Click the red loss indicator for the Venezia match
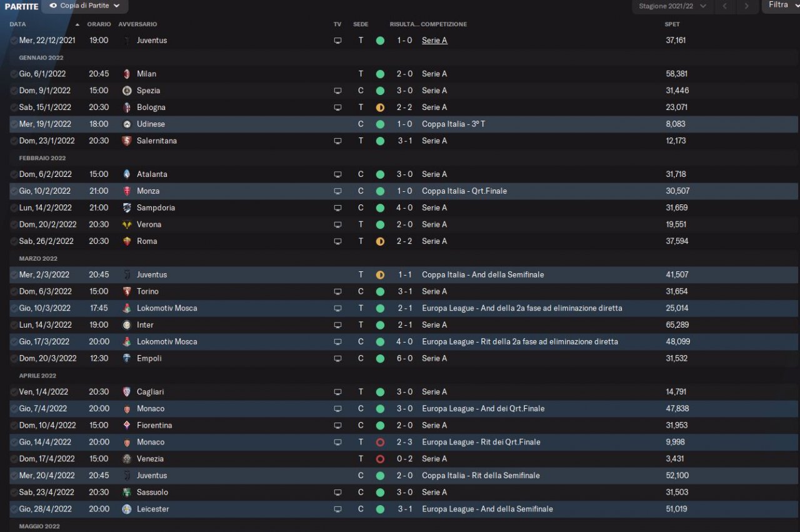 [380, 459]
